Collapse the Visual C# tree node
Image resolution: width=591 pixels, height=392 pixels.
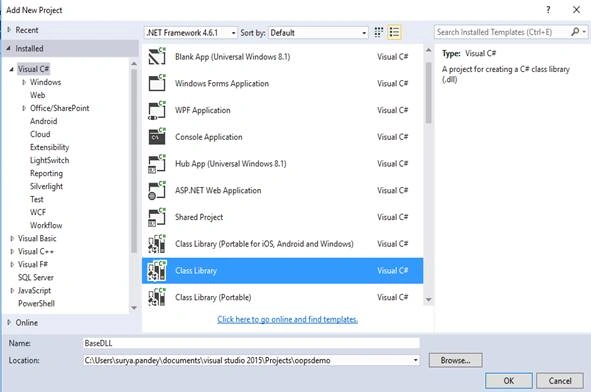click(x=12, y=69)
